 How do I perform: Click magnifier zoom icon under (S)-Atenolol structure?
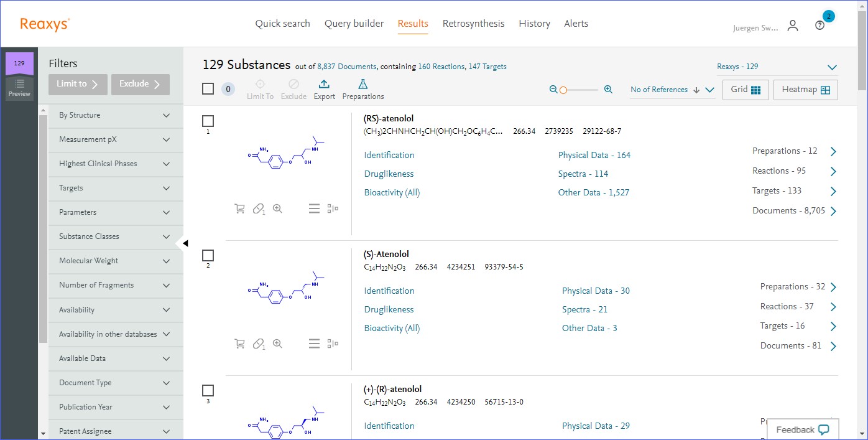[277, 344]
